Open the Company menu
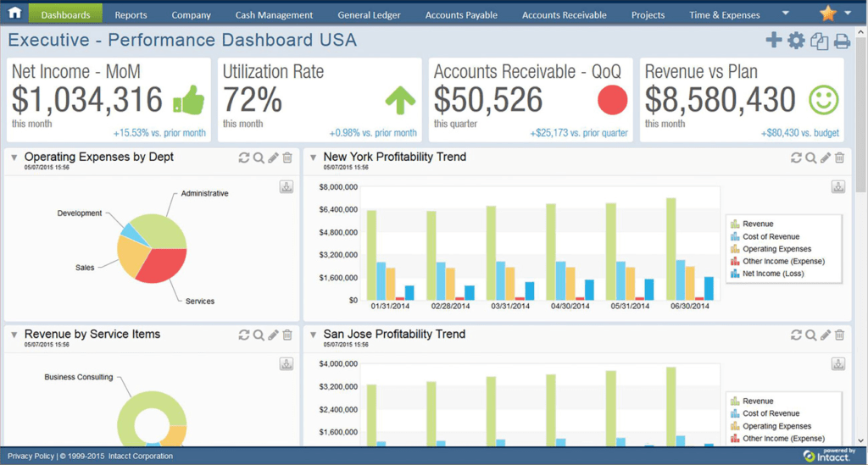Viewport: 868px width, 465px height. (x=191, y=15)
